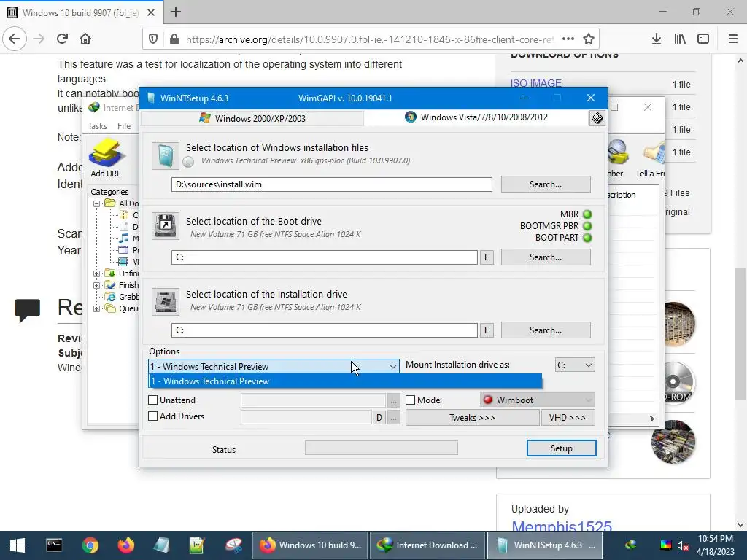Screen dimensions: 747x560
Task: Open File menu in Internet Download Manager
Action: point(124,125)
